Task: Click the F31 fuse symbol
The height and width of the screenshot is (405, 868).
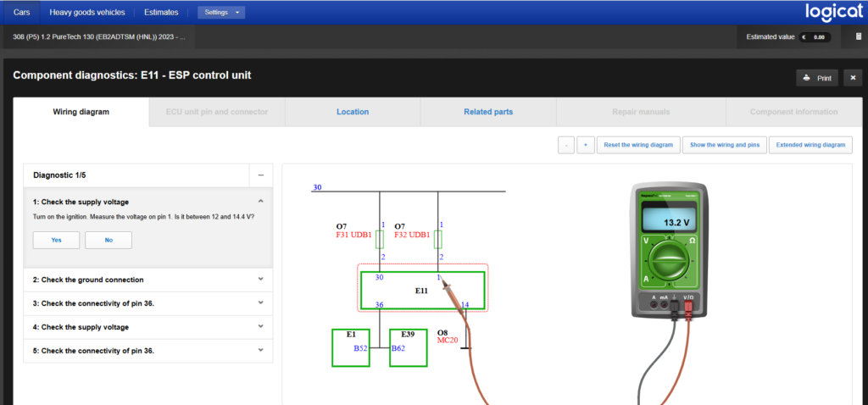Action: coord(379,240)
